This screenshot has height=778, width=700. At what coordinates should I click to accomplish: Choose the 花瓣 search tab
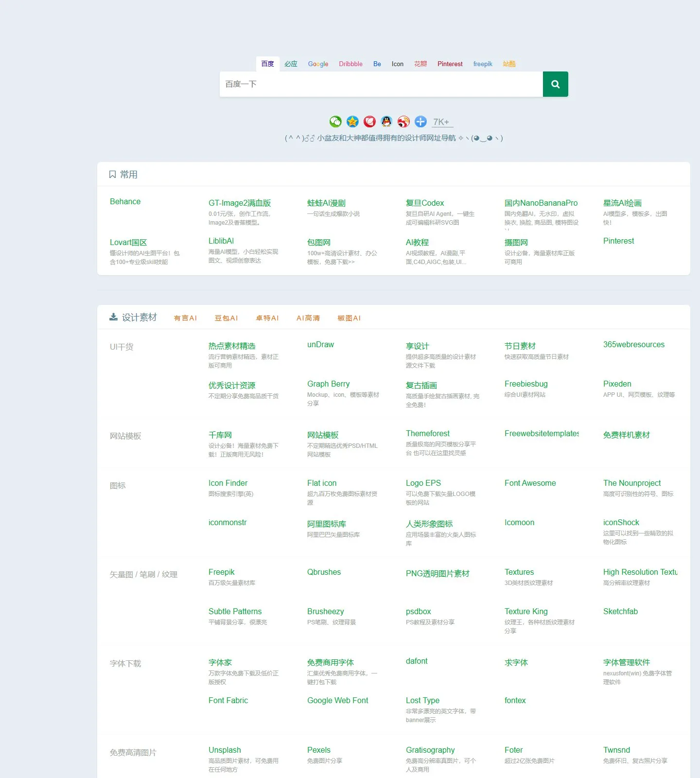420,64
